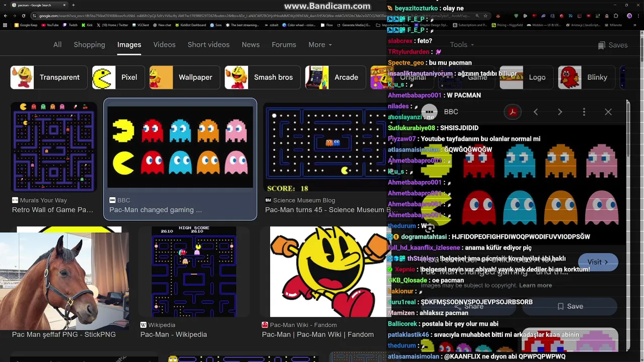Open the Kick bookmark
Screen dimensions: 644x362
coord(88,25)
